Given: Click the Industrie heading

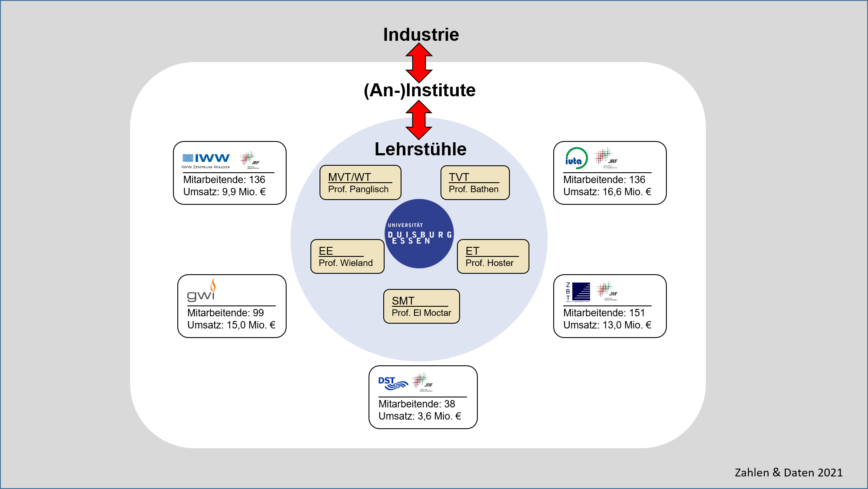Looking at the screenshot, I should (x=421, y=35).
